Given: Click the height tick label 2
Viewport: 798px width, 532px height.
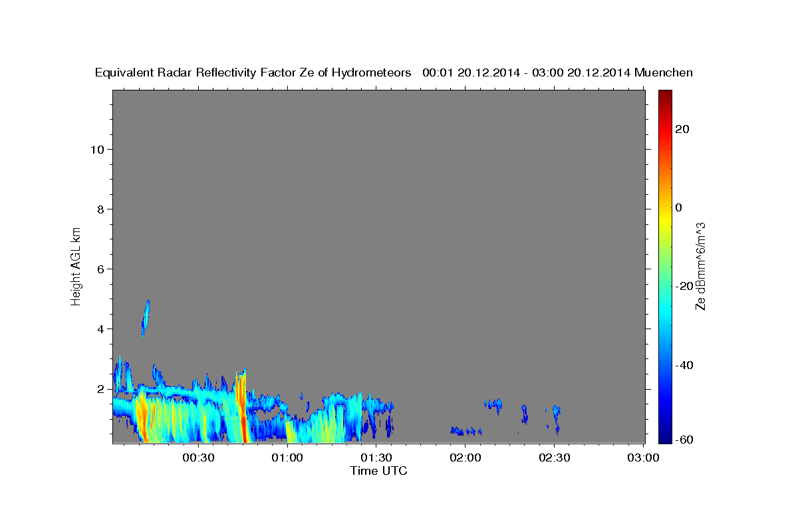Looking at the screenshot, I should [100, 389].
